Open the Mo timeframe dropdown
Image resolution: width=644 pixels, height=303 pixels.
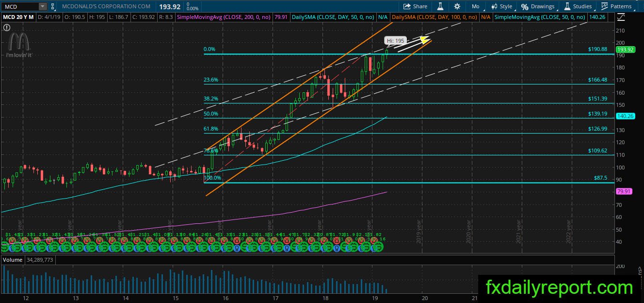[x=475, y=6]
